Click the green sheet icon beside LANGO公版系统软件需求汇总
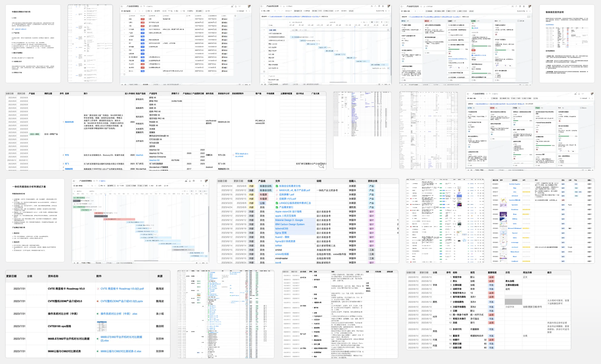The width and height of the screenshot is (601, 364). 277,203
